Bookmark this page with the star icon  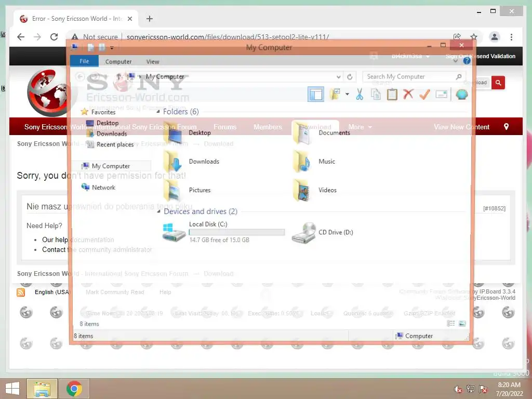474,37
